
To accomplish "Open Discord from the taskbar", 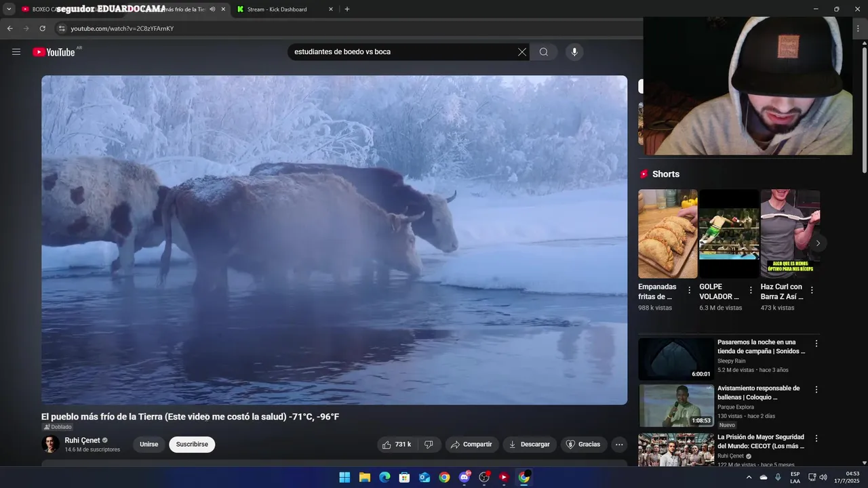I will click(464, 477).
